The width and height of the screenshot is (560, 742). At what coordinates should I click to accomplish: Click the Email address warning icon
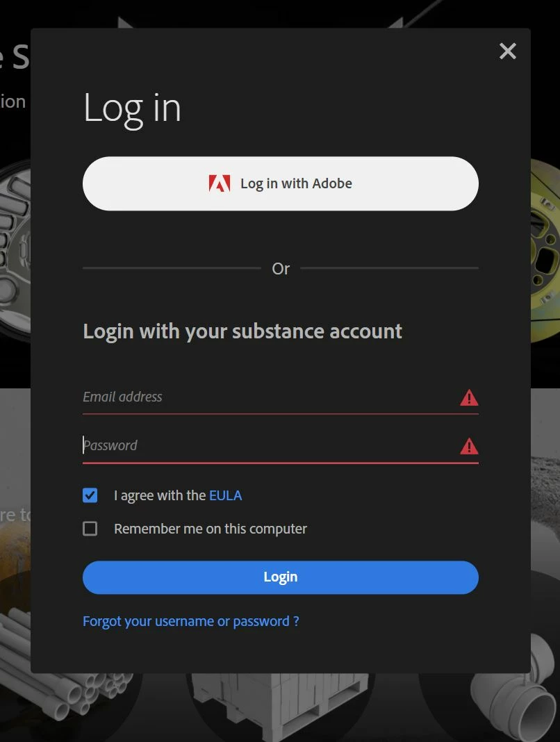(x=469, y=397)
